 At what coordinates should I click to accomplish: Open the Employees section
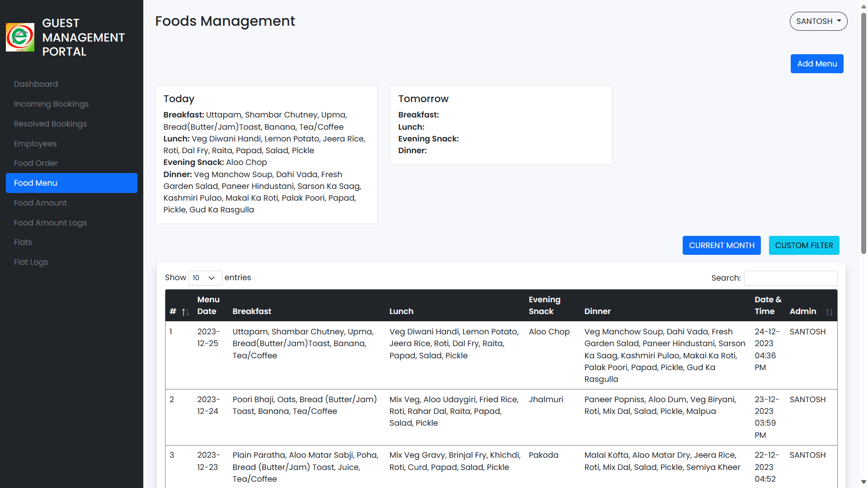[35, 144]
